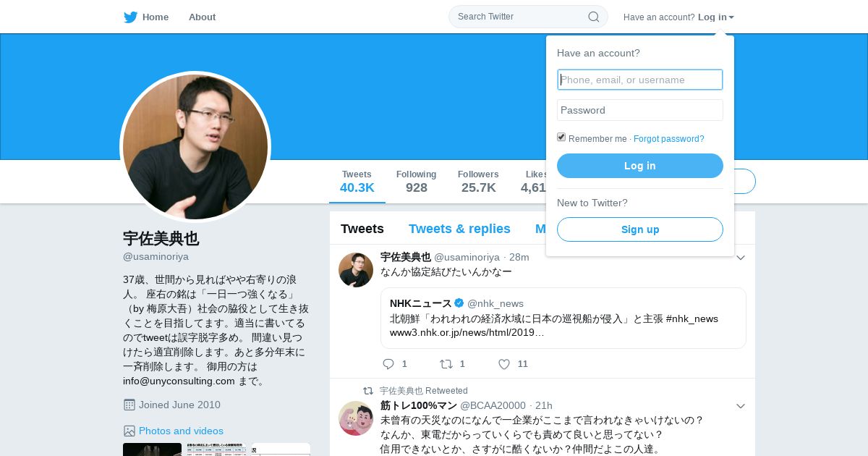Viewport: 868px width, 456px height.
Task: Like the first tweet with the heart icon
Action: click(x=504, y=364)
